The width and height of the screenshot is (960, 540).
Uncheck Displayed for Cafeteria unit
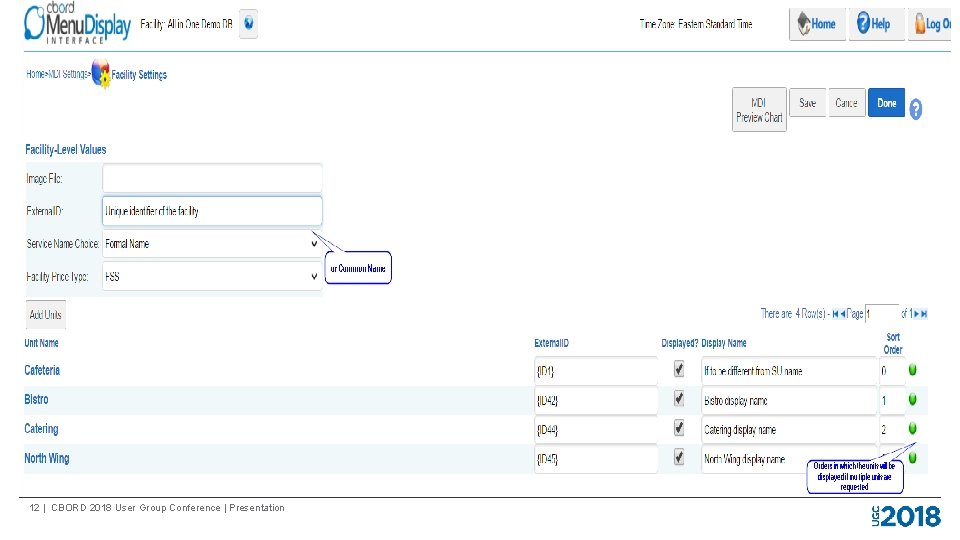pos(678,369)
